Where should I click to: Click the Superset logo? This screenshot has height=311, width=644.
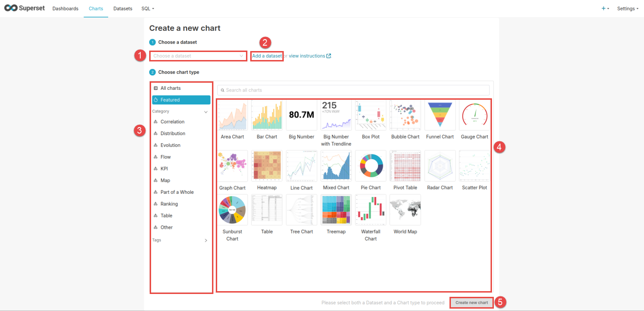point(25,8)
